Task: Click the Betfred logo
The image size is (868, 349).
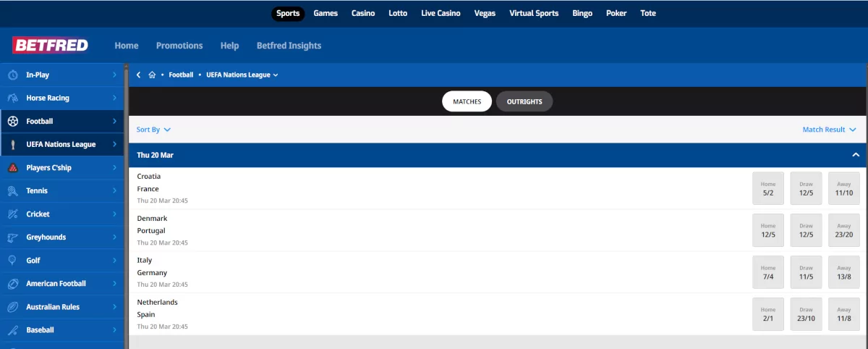Action: pyautogui.click(x=51, y=46)
